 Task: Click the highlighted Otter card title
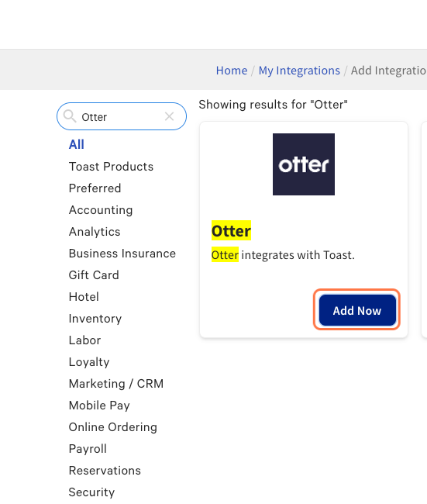pos(231,230)
